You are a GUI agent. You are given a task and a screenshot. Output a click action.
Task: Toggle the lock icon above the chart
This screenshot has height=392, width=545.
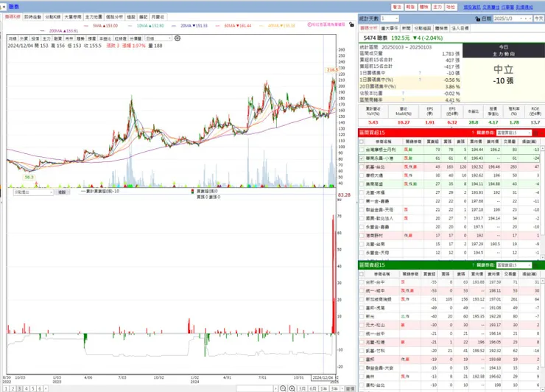351,25
